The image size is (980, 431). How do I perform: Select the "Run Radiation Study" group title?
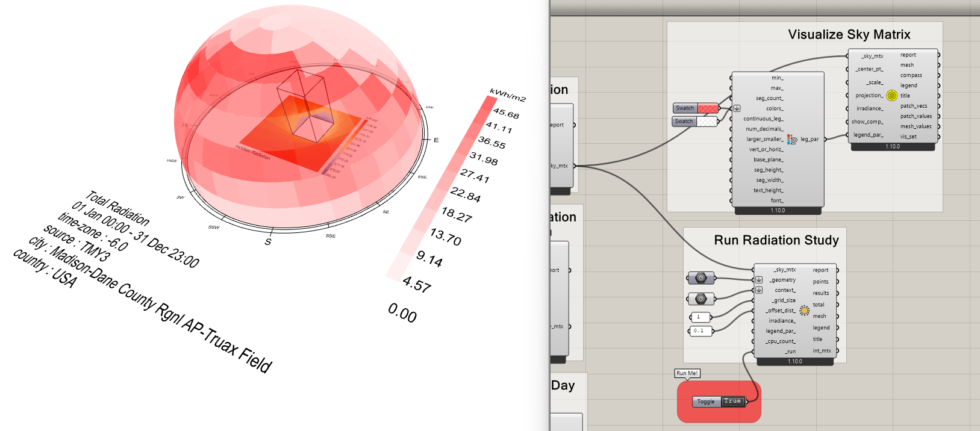click(776, 240)
